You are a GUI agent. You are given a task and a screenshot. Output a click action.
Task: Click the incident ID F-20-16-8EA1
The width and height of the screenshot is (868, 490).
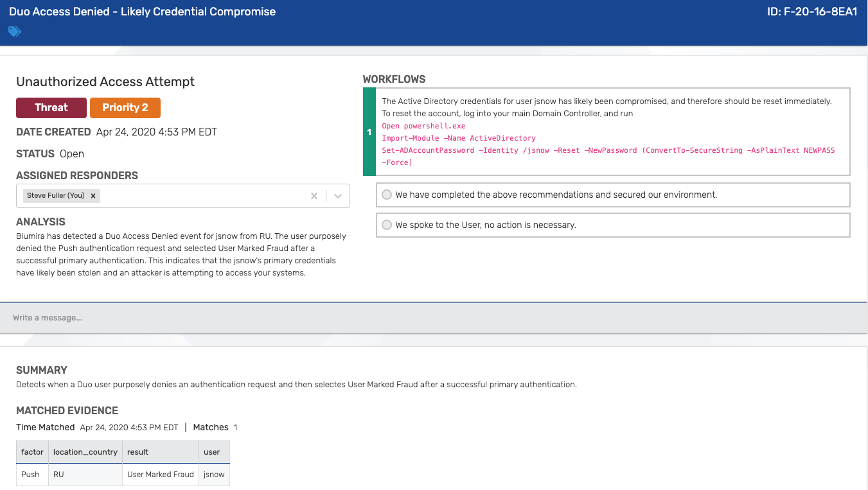coord(811,11)
